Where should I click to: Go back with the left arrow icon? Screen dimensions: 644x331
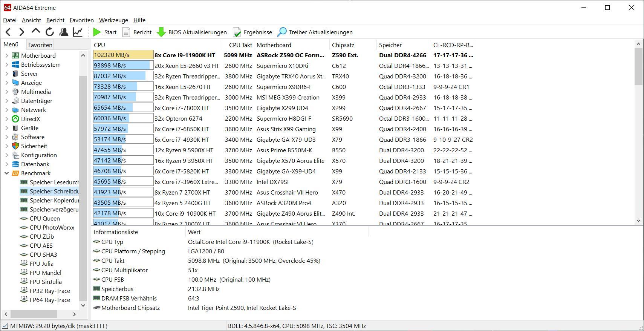point(9,32)
